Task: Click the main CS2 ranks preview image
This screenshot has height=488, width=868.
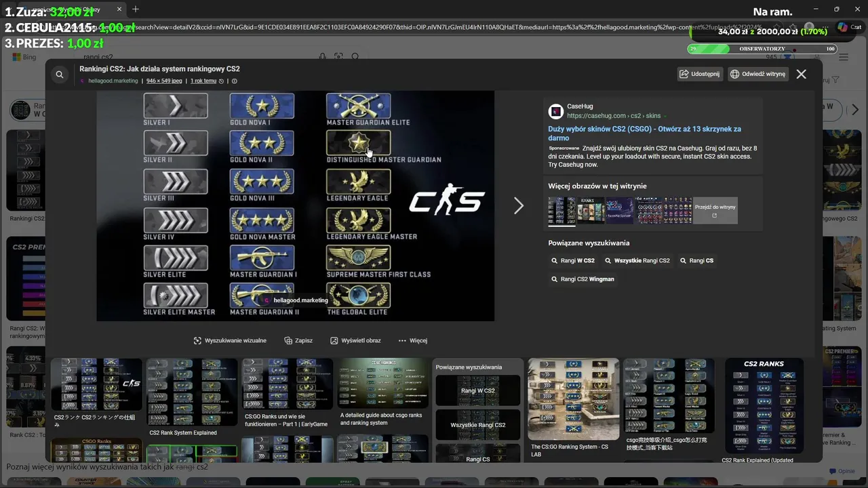Action: [x=295, y=205]
